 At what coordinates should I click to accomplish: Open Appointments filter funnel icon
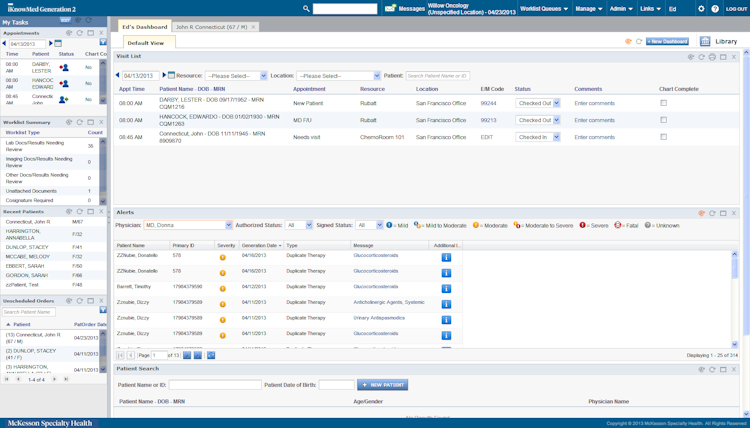[x=103, y=43]
